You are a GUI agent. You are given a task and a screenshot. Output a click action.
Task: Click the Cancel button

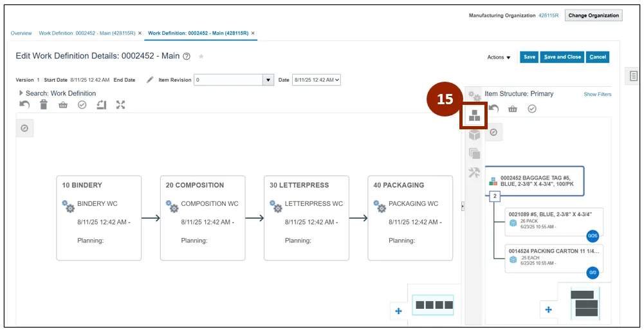pyautogui.click(x=598, y=57)
